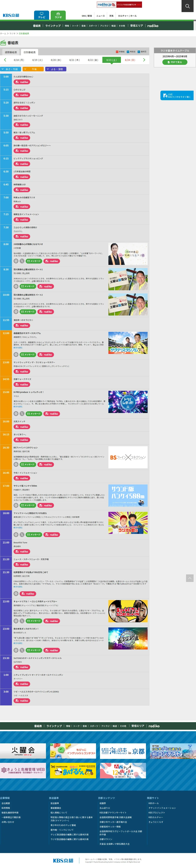
Task: Expand the あさ・午前 time filter
Action: (10, 69)
